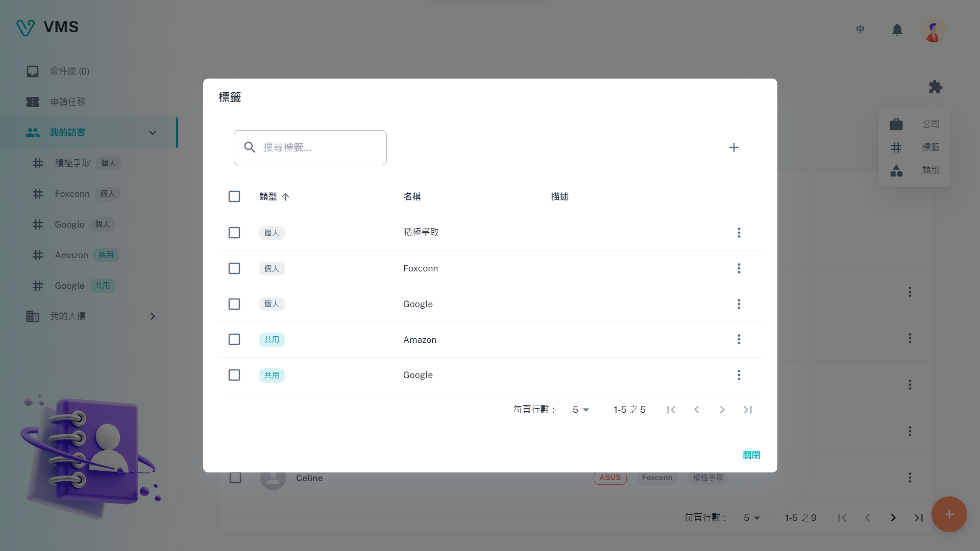The width and height of the screenshot is (980, 551).
Task: Expand the 我的大樓 sidebar section
Action: pyautogui.click(x=152, y=316)
